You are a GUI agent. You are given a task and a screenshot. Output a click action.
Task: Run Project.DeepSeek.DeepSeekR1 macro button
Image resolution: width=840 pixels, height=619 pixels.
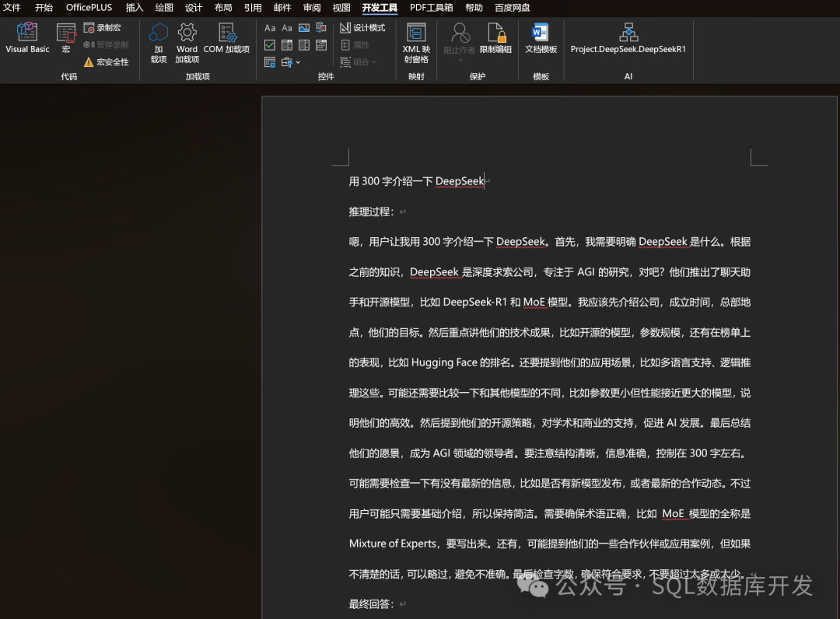click(x=628, y=39)
